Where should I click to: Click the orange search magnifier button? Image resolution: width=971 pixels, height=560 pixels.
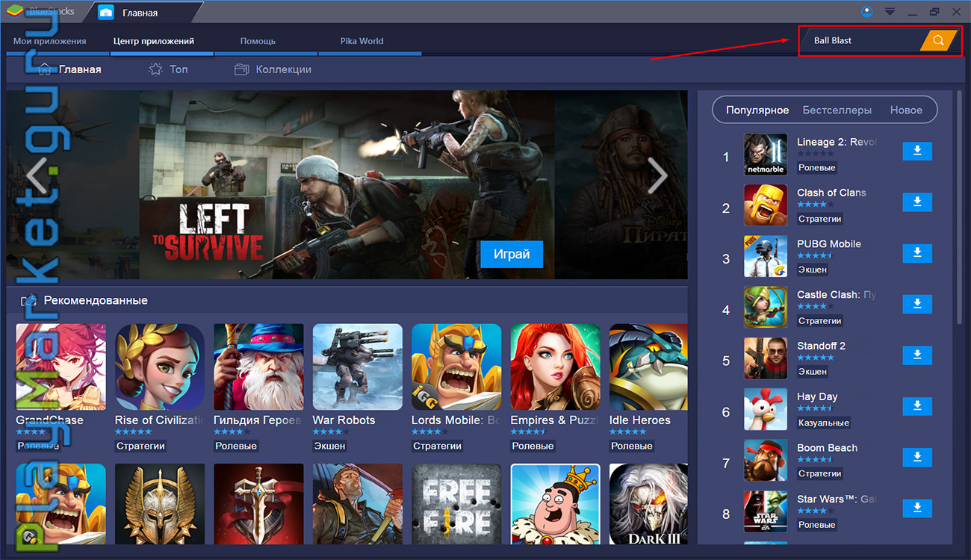click(939, 40)
